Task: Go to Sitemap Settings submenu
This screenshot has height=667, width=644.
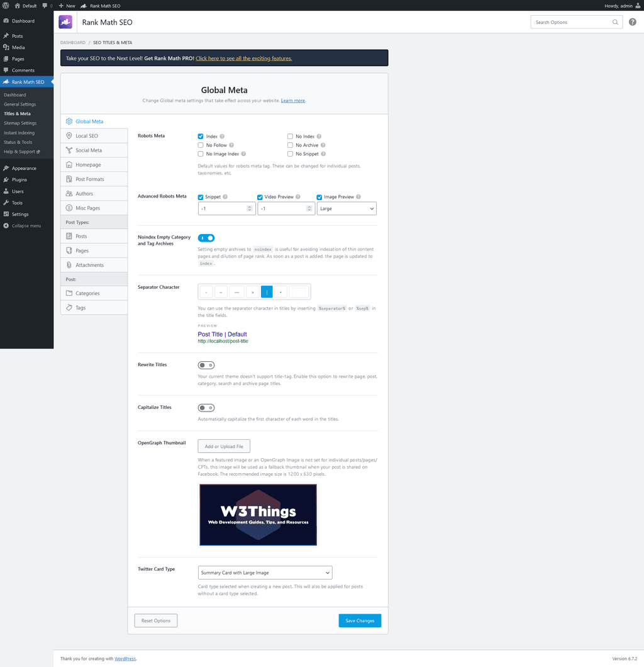Action: 20,123
